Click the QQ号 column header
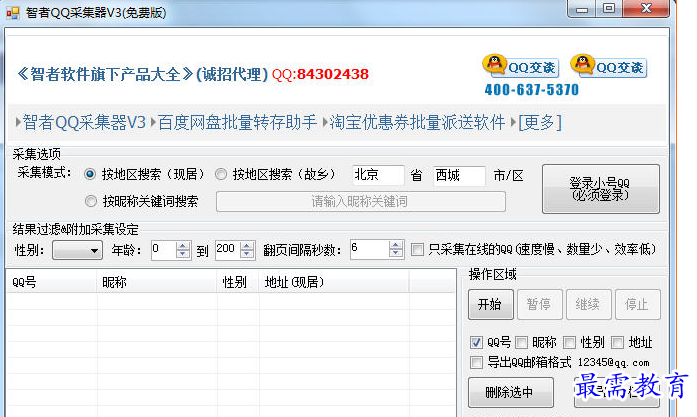 (52, 282)
